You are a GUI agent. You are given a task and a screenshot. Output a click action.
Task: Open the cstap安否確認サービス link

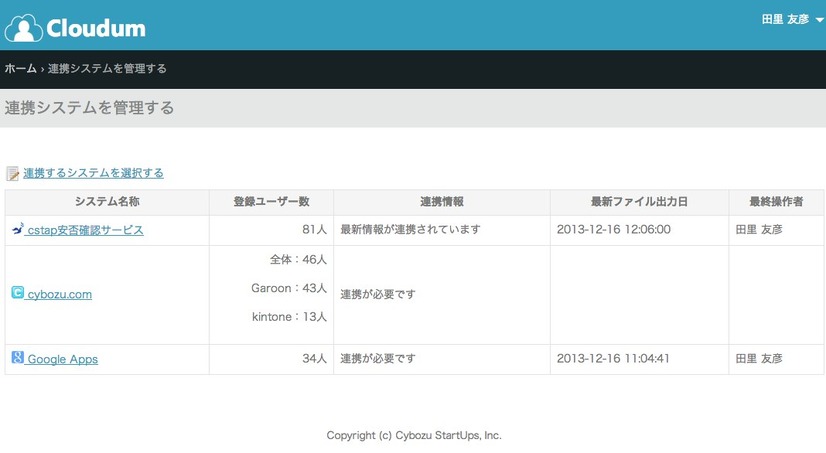(x=85, y=230)
